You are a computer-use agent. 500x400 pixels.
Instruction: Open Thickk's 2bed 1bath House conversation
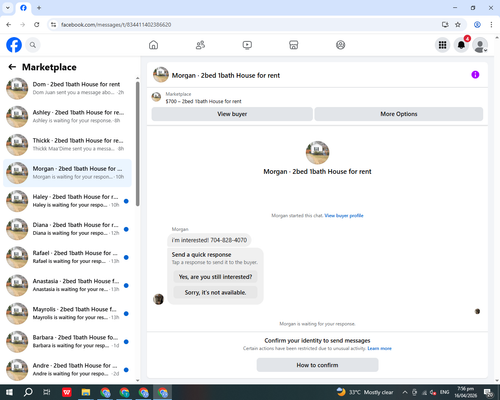coord(67,145)
